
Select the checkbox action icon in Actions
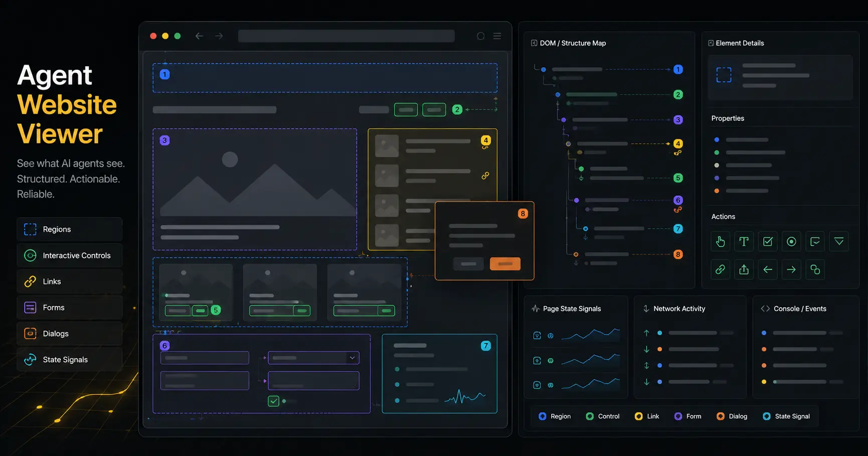pyautogui.click(x=768, y=242)
